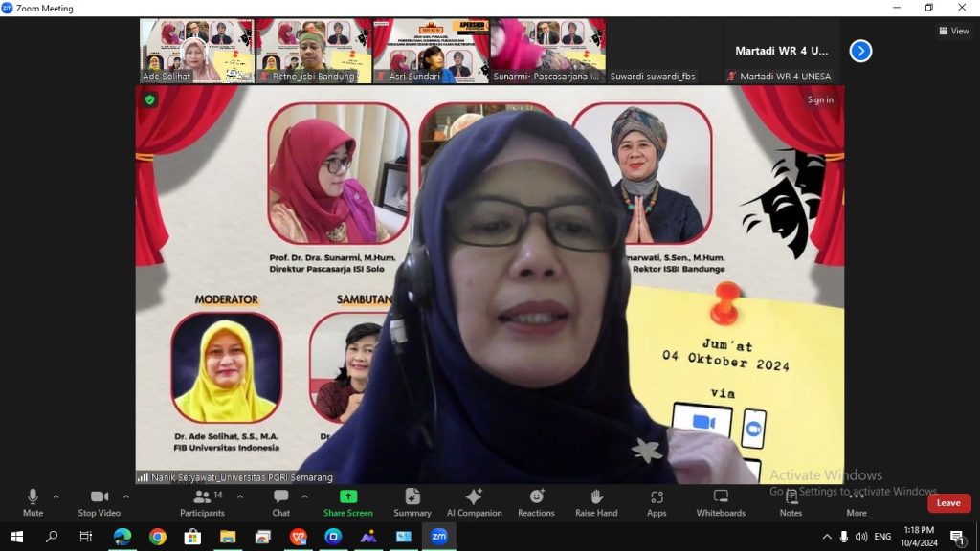Open Whiteboards
The image size is (980, 551).
[721, 503]
